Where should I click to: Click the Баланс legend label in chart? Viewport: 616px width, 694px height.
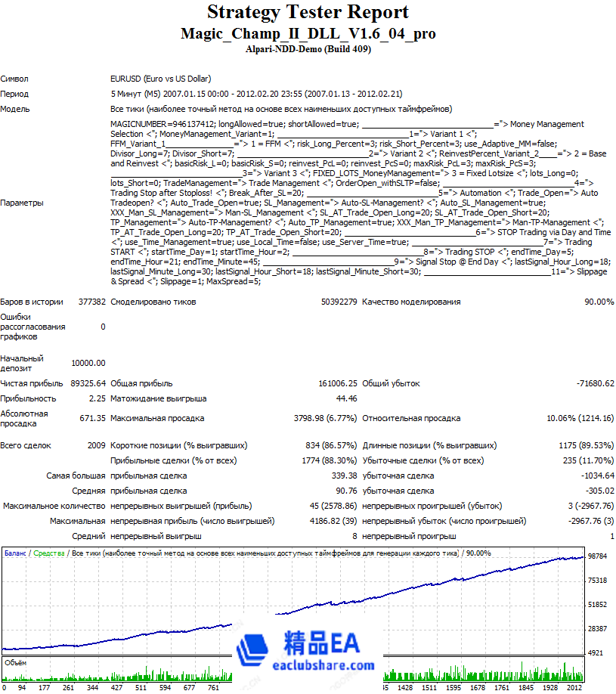click(15, 553)
